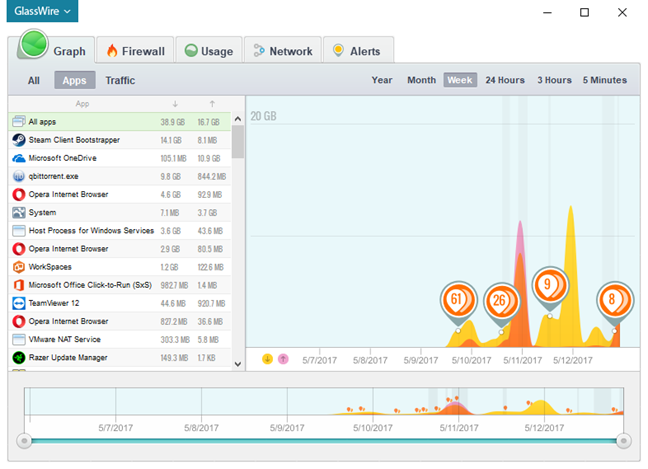648x469 pixels.
Task: Open the alert marker showing 26
Action: [x=501, y=304]
